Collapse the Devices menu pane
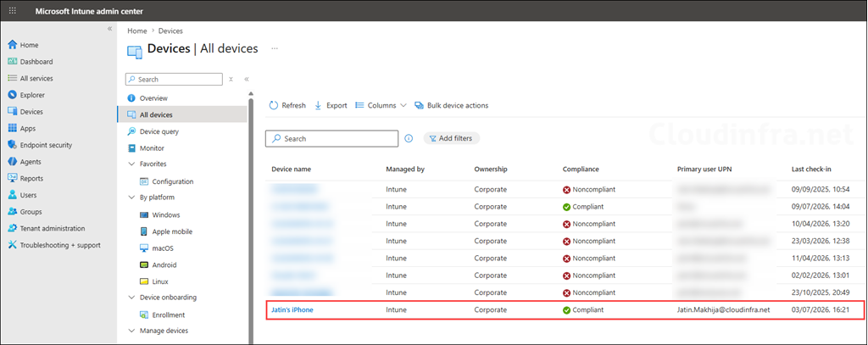The image size is (868, 345). [x=247, y=79]
